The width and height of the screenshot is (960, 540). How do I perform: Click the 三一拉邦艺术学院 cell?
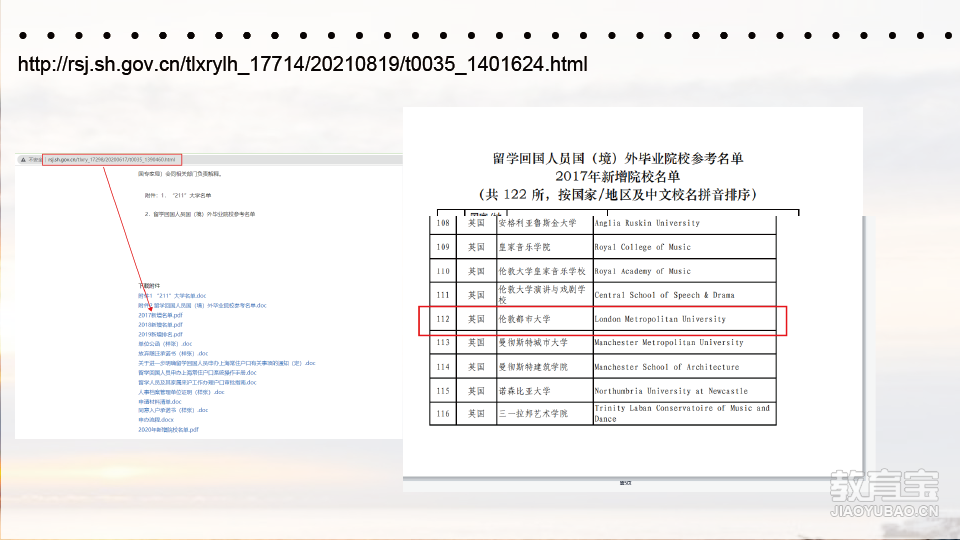(544, 413)
